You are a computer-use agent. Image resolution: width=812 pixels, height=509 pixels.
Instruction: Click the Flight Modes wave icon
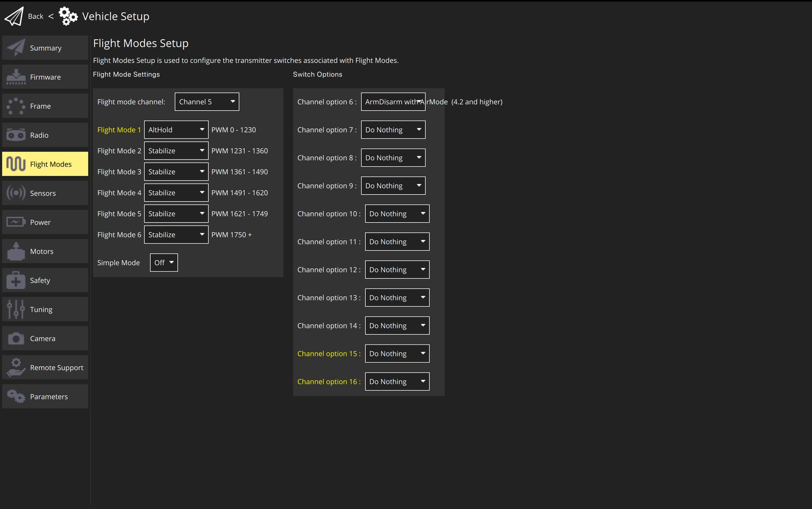pos(16,164)
